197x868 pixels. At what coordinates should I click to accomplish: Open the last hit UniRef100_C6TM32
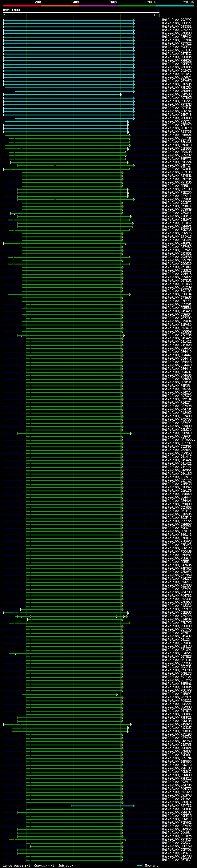coord(176,860)
